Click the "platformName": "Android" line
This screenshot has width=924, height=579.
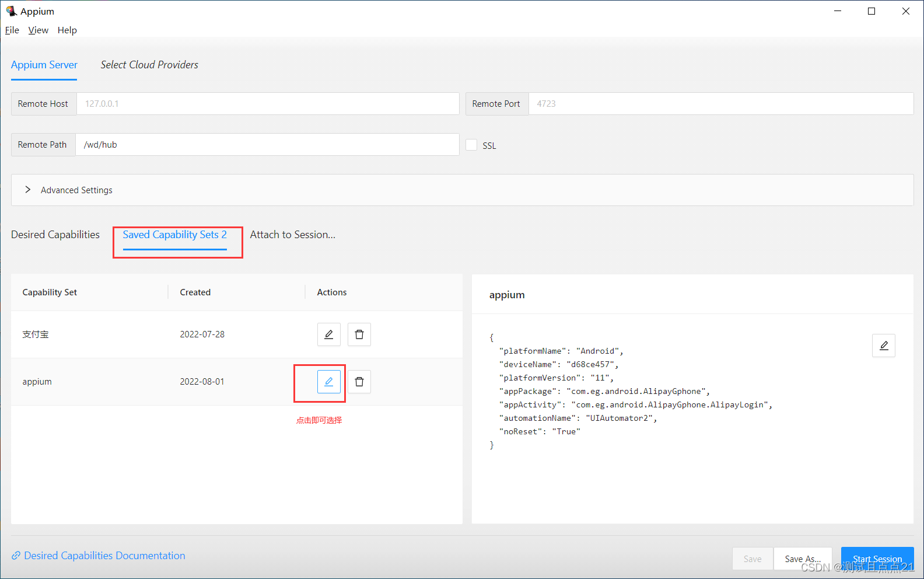(x=561, y=351)
